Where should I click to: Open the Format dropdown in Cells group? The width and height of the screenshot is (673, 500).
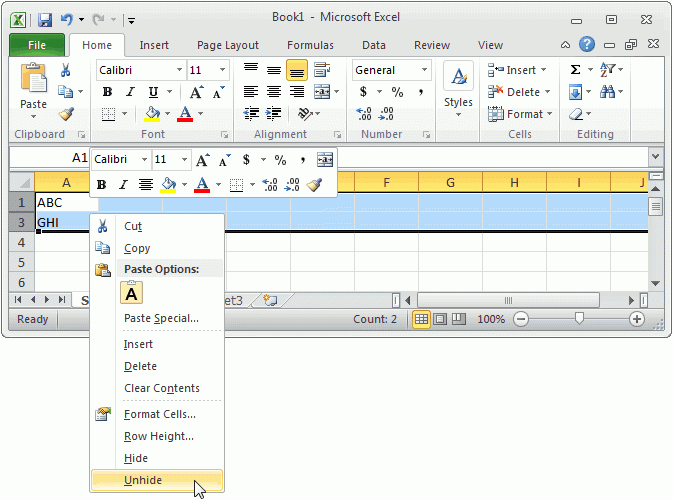518,114
